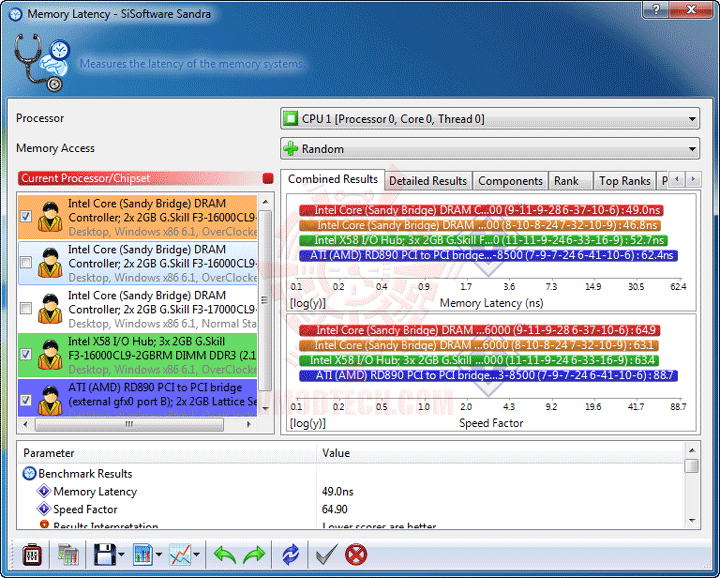The height and width of the screenshot is (578, 720).
Task: Click the reference list scroll up arrow
Action: pyautogui.click(x=265, y=202)
